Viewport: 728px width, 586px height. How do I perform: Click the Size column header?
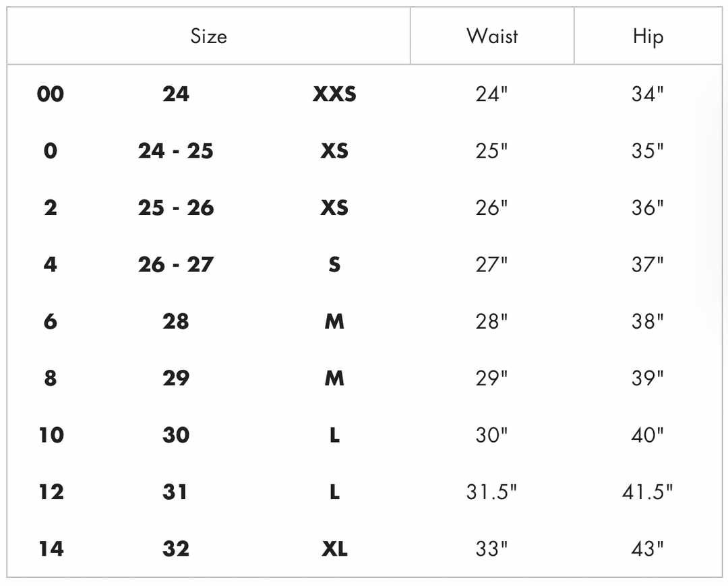click(208, 36)
